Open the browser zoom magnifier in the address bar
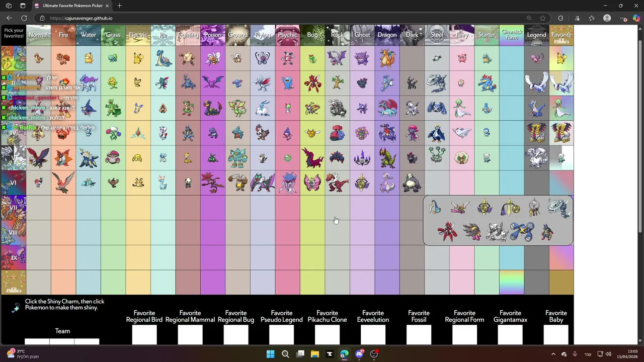644x362 pixels. (529, 18)
